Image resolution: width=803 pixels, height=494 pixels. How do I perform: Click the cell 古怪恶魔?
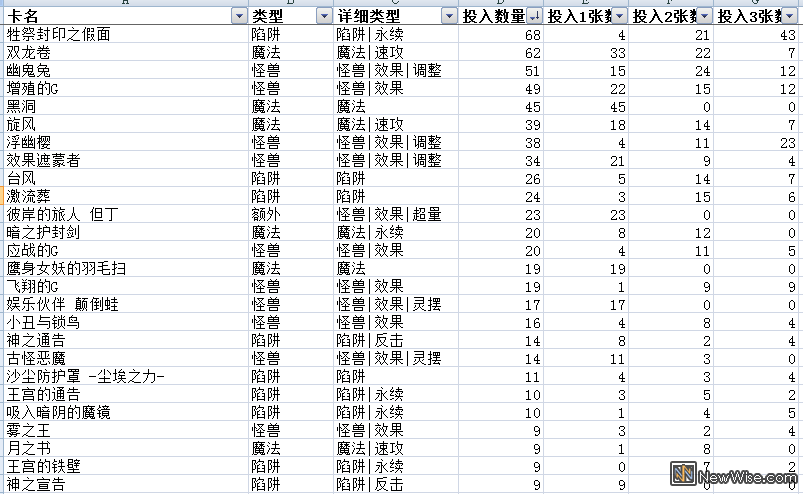pyautogui.click(x=126, y=358)
